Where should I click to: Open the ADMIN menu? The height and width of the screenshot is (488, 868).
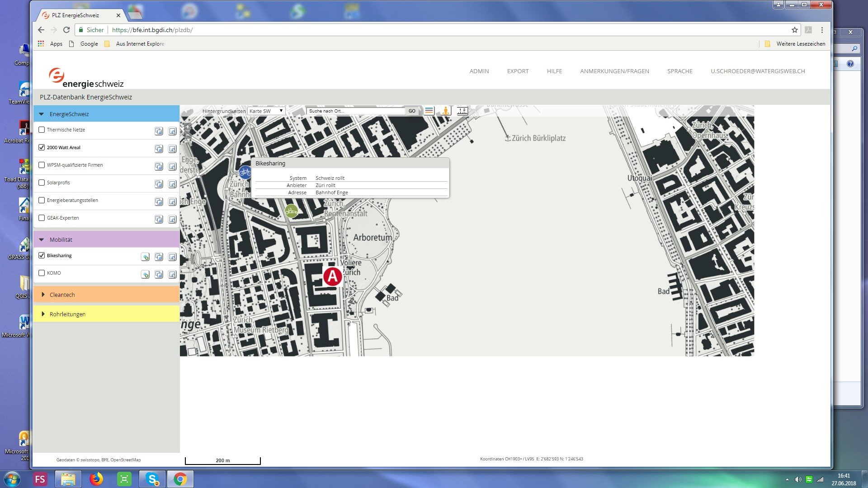point(479,71)
